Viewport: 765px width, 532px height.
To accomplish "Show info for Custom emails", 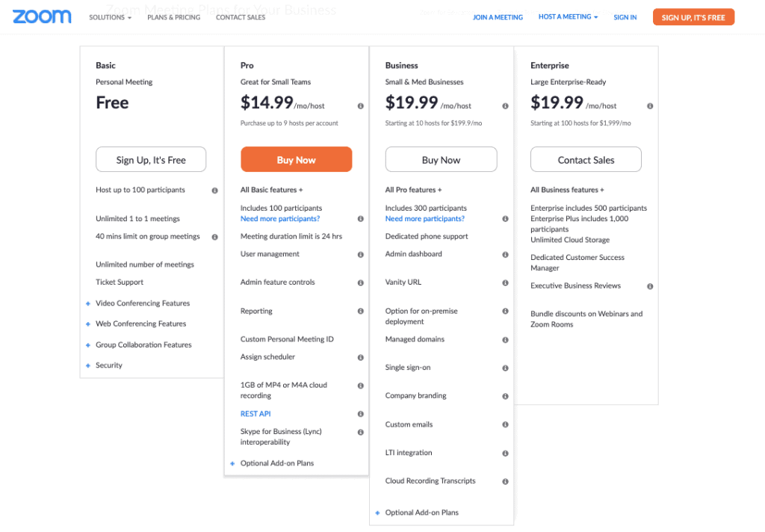I will point(506,425).
